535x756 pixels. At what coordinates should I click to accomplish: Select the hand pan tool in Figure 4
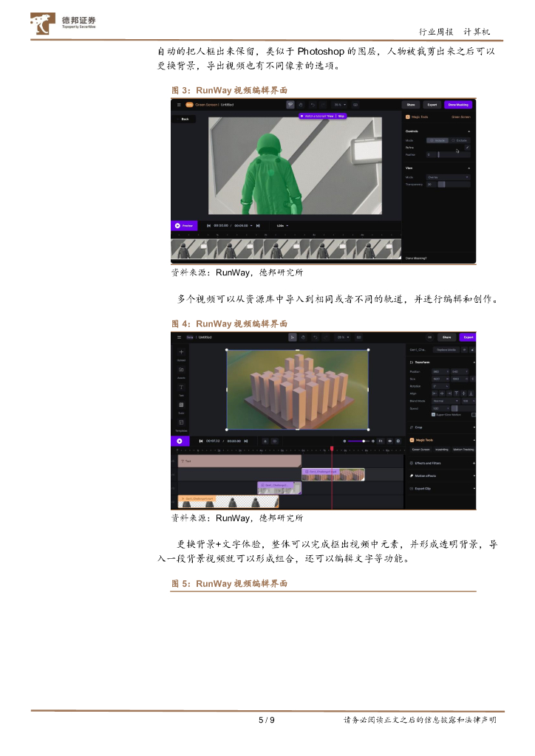(303, 337)
